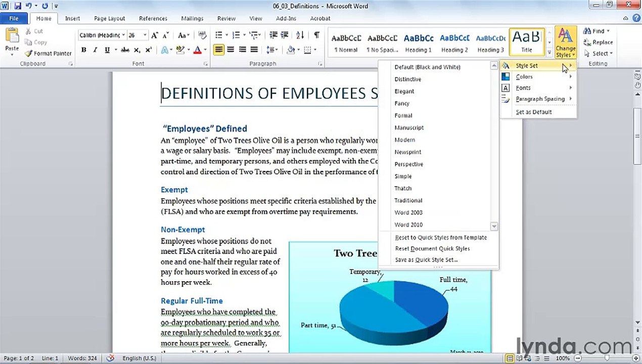
Task: Toggle Align Text Left
Action: click(219, 50)
